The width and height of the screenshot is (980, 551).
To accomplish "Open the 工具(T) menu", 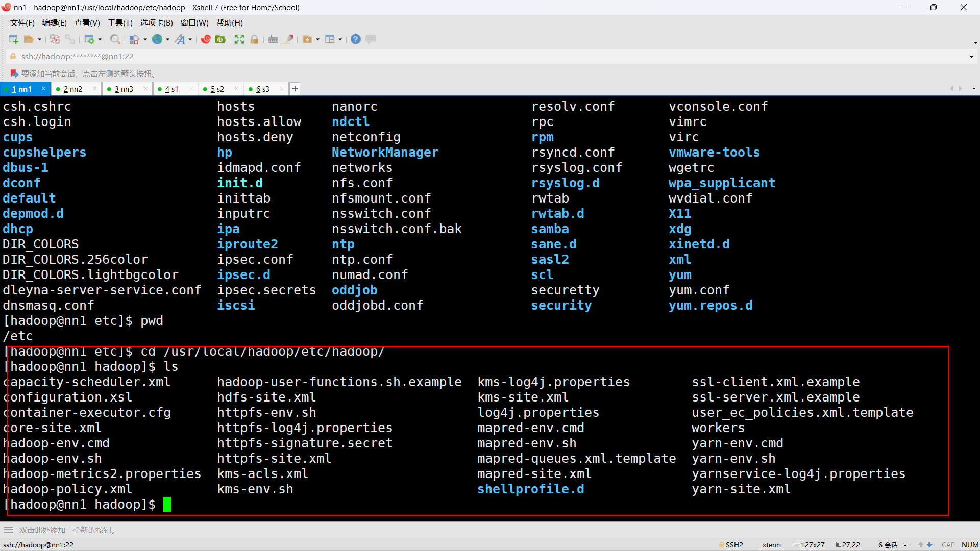I will [120, 23].
